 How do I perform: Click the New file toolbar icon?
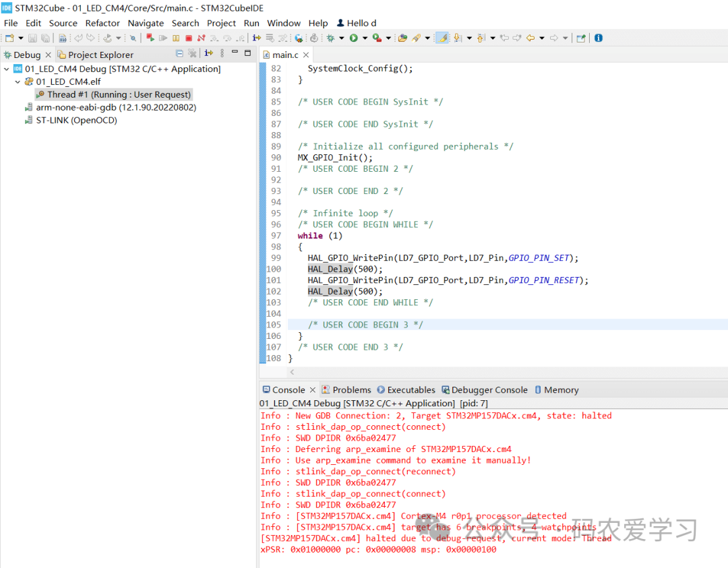(x=9, y=38)
